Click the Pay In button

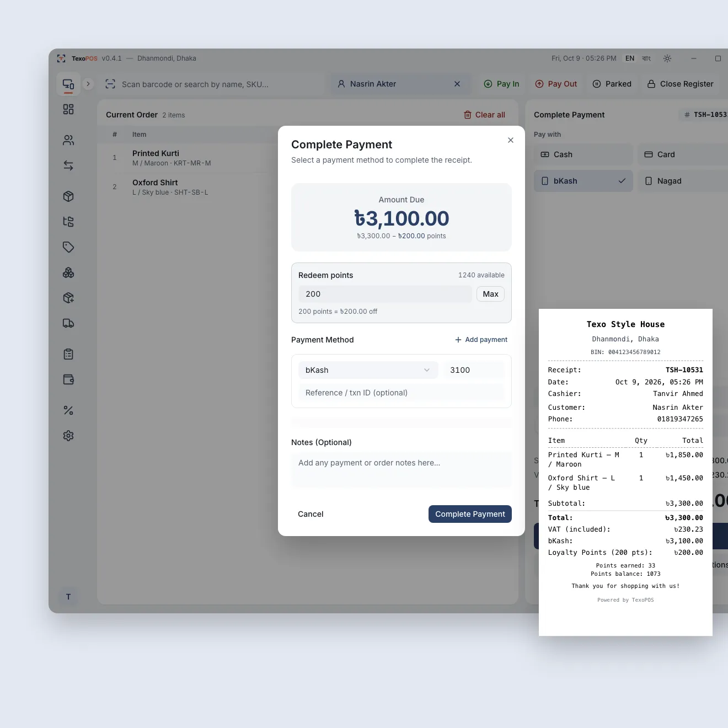[501, 84]
